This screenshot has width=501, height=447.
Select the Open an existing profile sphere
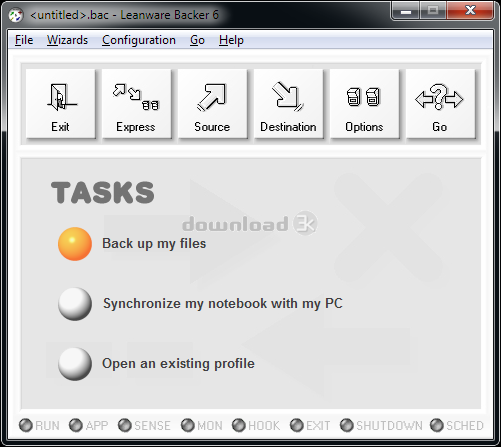tap(75, 364)
